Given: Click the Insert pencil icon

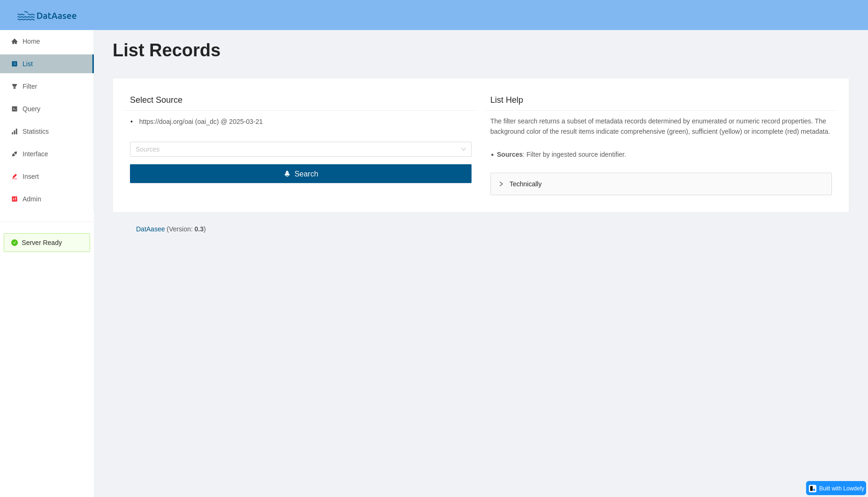Looking at the screenshot, I should (x=15, y=176).
